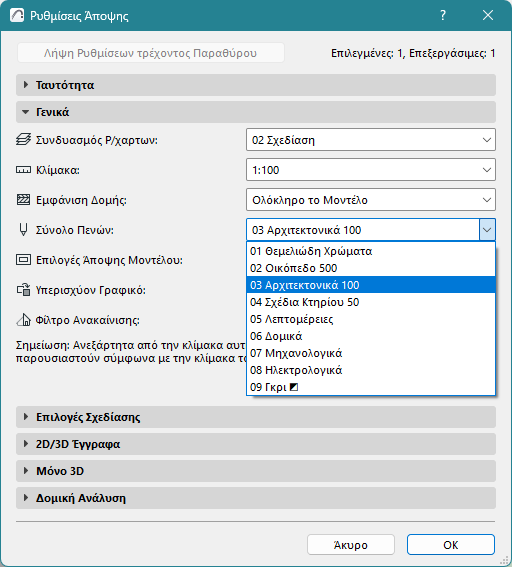Screen dimensions: 512x567
Task: Select 01 Θεμελιώδη Χρώματα pen set
Action: [x=371, y=251]
